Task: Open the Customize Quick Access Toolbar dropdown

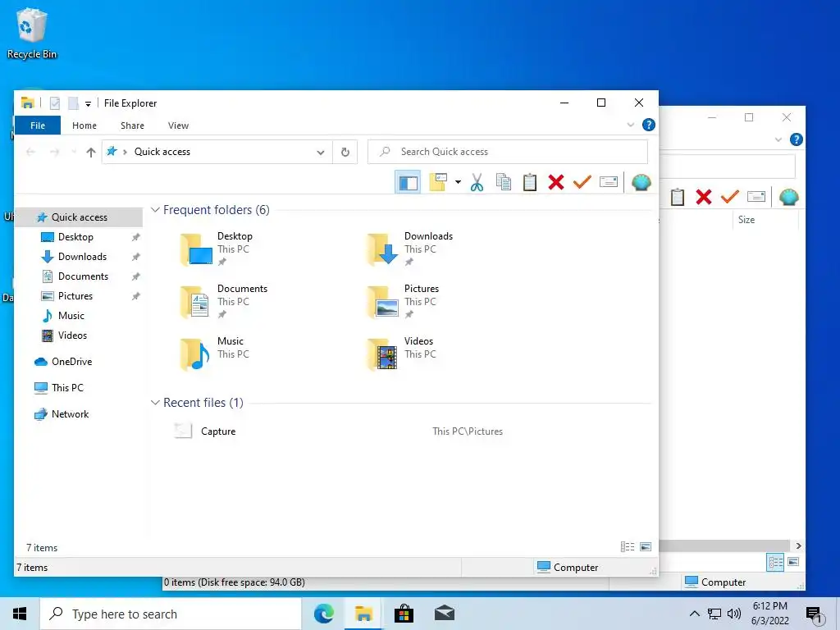Action: tap(88, 103)
